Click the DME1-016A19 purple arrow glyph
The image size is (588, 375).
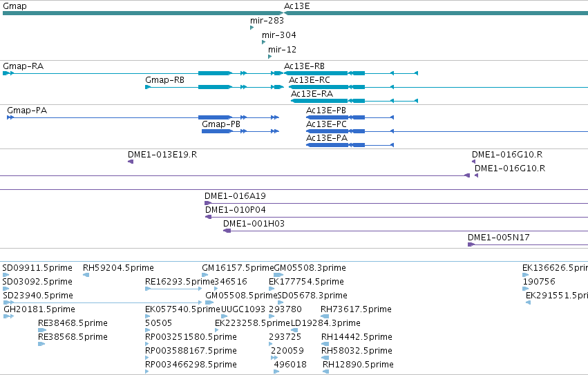(208, 203)
